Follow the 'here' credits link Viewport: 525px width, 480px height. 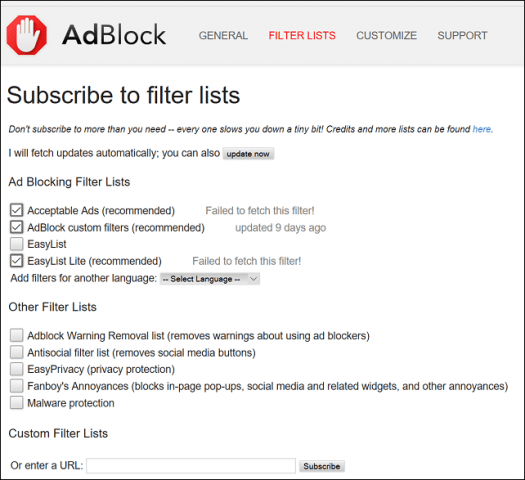tap(481, 129)
